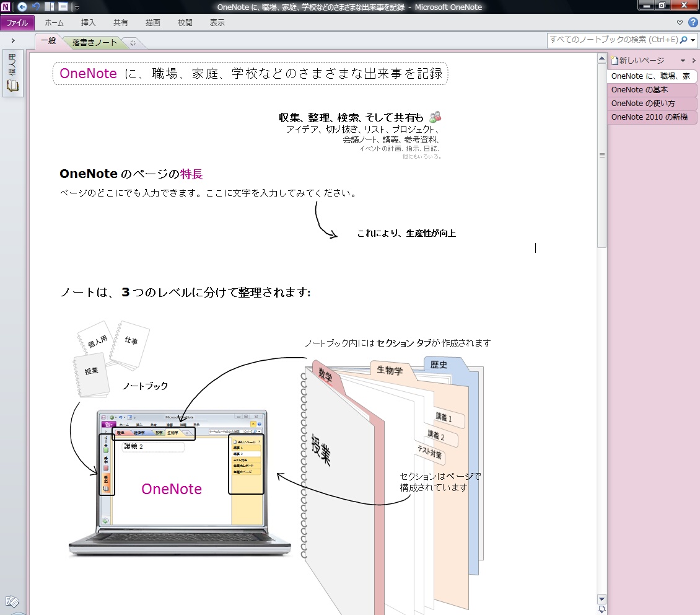Open the ファイル (File) tab
This screenshot has height=615, width=700.
point(17,23)
